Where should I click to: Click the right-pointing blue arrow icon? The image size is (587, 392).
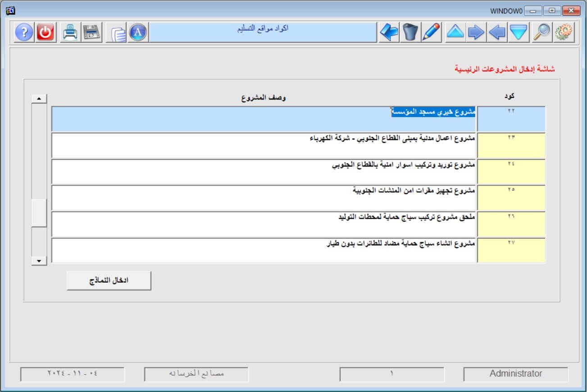click(476, 32)
